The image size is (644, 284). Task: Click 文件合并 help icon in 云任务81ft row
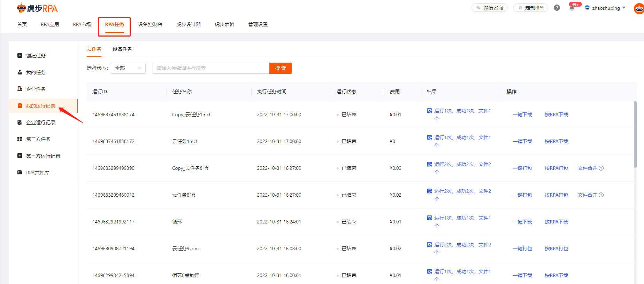601,195
